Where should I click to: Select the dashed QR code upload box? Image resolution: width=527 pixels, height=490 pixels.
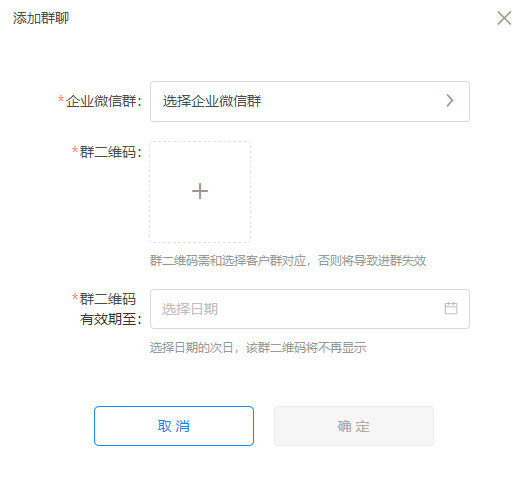click(200, 192)
